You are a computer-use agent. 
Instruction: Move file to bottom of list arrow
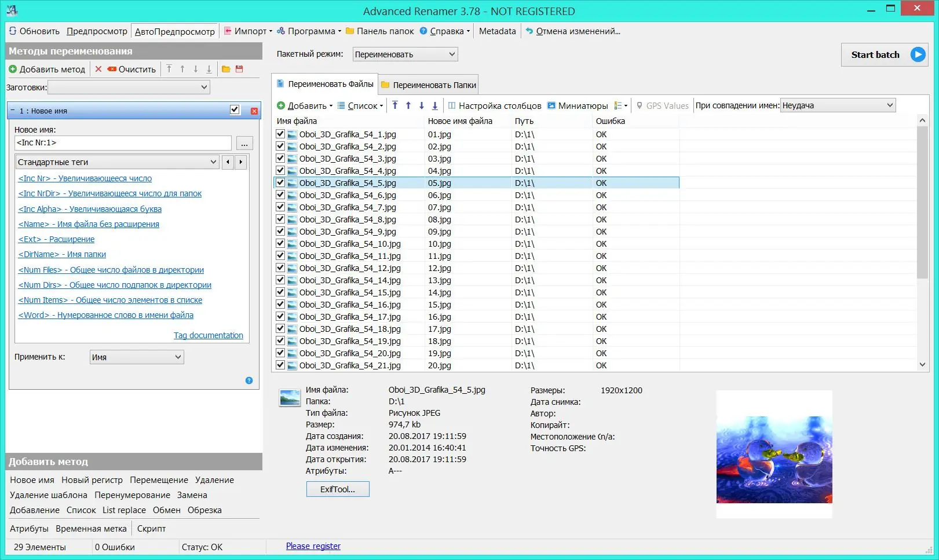pyautogui.click(x=435, y=105)
